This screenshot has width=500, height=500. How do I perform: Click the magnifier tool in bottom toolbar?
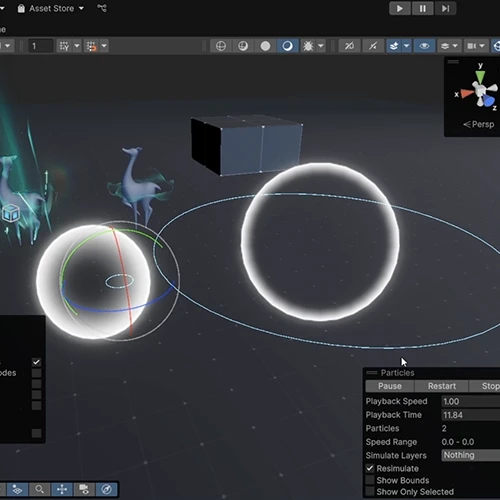click(39, 489)
